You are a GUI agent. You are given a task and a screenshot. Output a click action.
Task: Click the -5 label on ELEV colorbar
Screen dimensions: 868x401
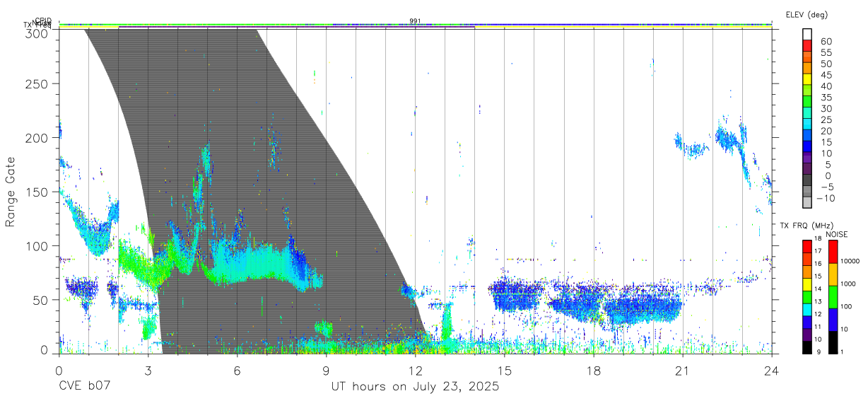click(829, 187)
